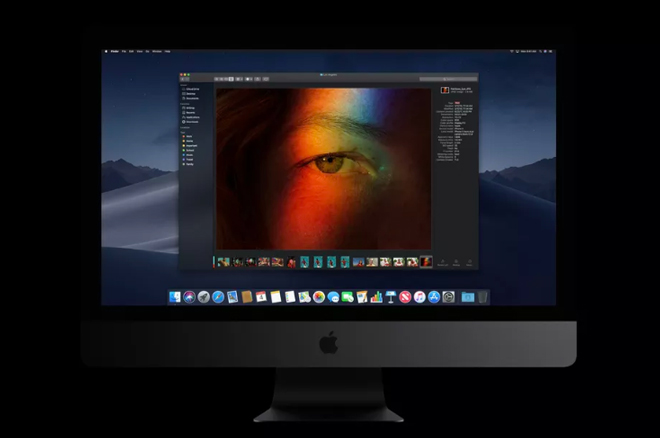Viewport: 660px width, 438px height.
Task: Open AirDrop in Finder sidebar
Action: point(189,108)
